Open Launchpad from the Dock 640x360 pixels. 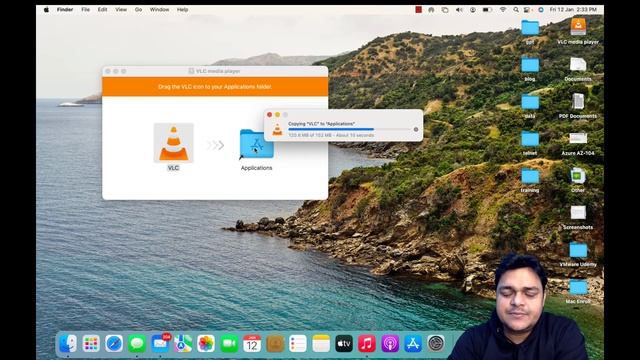pos(91,344)
